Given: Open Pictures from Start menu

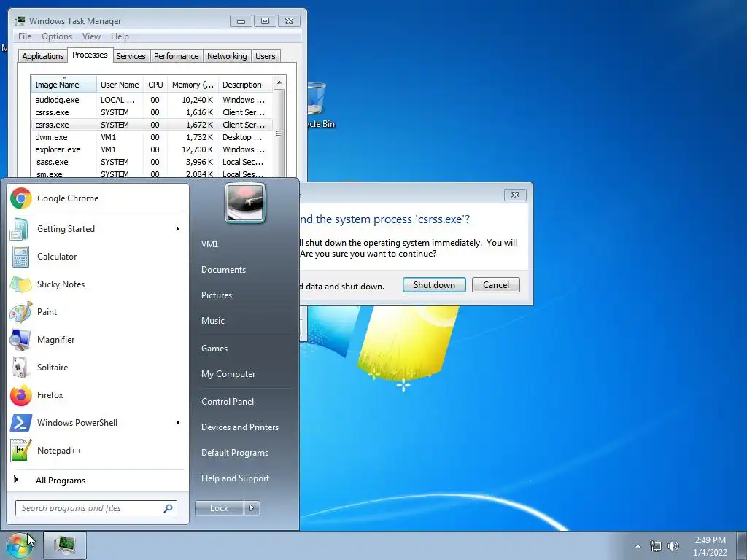Looking at the screenshot, I should pyautogui.click(x=216, y=295).
